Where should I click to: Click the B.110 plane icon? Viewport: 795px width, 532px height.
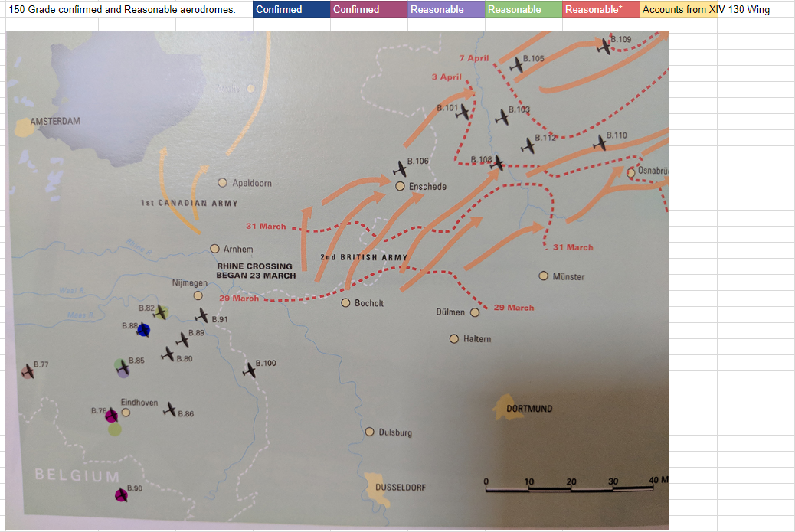[600, 142]
